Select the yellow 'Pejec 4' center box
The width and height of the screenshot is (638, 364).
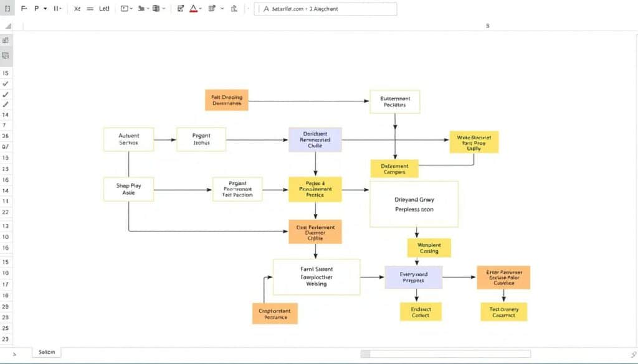click(x=315, y=189)
